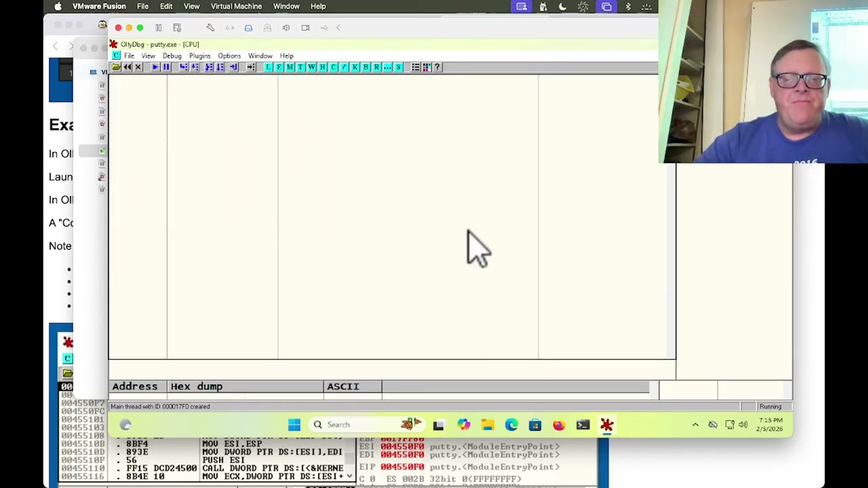The image size is (868, 488).
Task: Open Executable modules with the E button
Action: [279, 67]
